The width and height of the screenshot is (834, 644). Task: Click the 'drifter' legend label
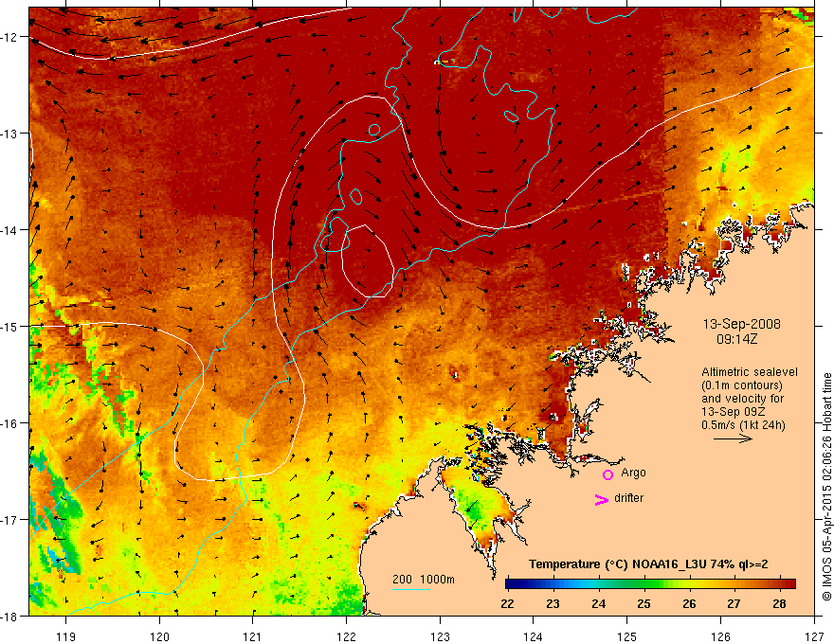point(628,498)
